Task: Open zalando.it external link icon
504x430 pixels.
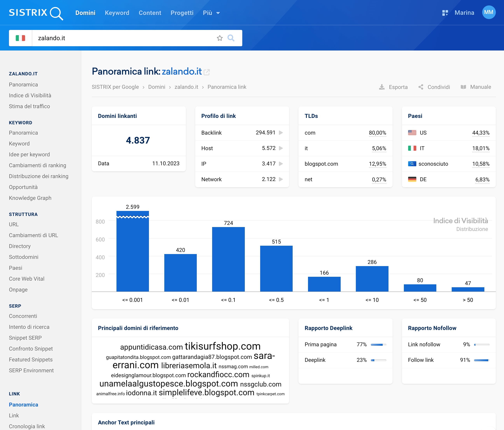Action: [x=206, y=72]
